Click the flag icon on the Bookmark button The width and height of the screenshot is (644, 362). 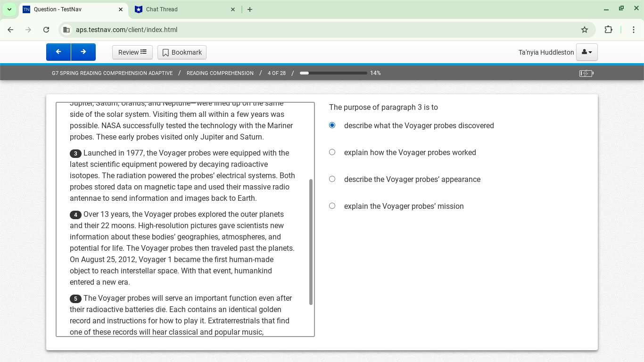point(166,52)
